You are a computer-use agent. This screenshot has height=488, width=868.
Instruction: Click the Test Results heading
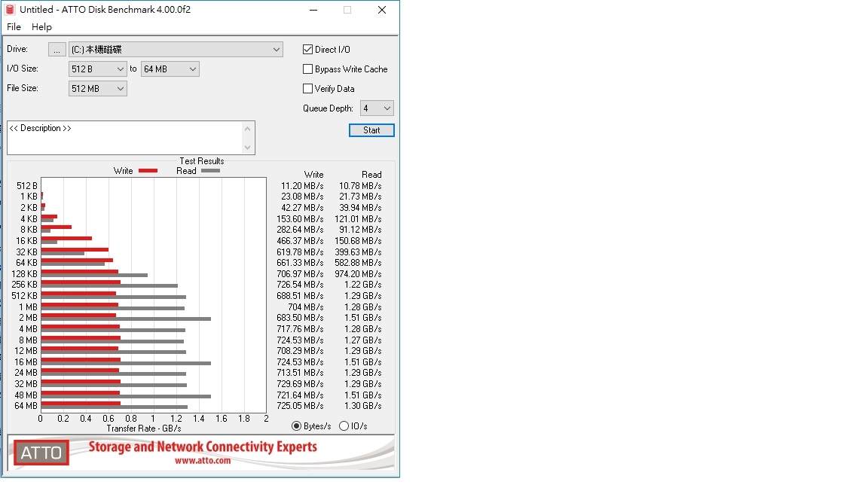pyautogui.click(x=201, y=161)
